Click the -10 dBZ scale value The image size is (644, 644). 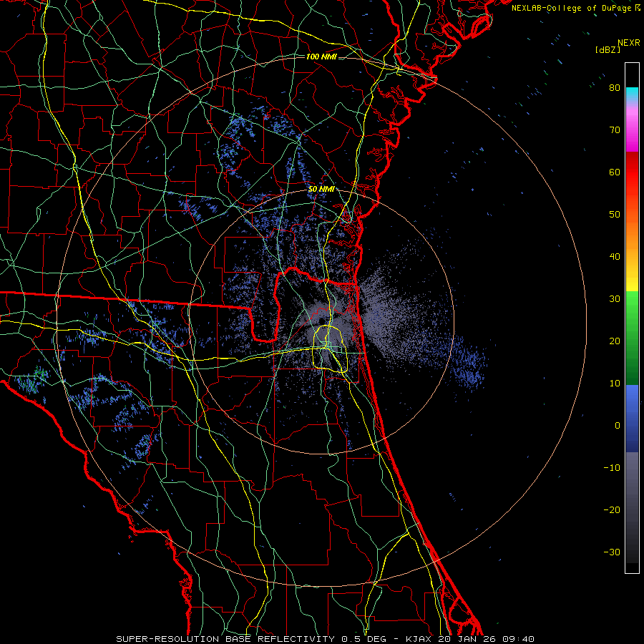point(612,468)
